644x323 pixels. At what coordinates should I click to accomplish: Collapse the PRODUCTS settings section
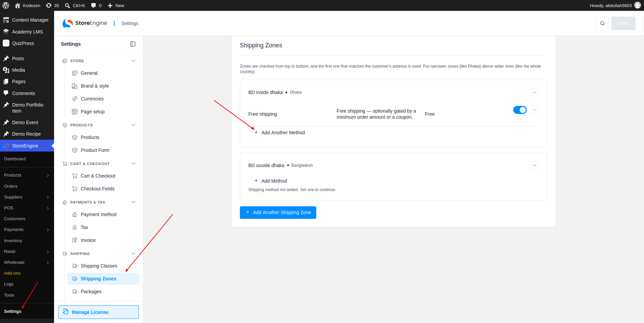133,125
